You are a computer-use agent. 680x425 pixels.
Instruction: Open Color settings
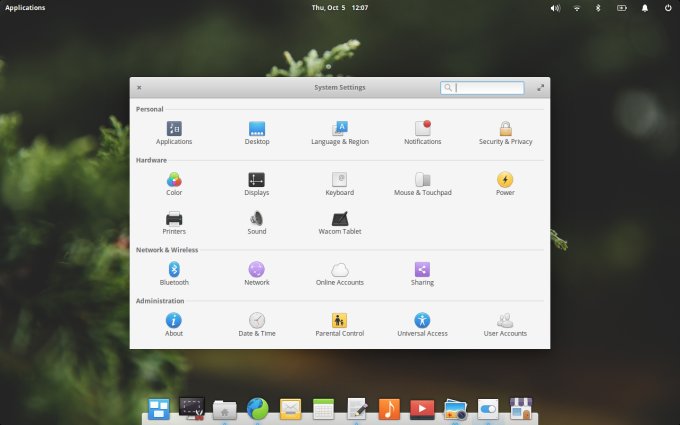174,184
